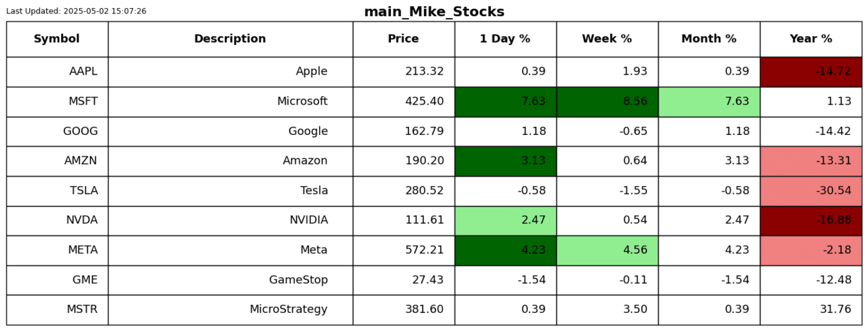868x331 pixels.
Task: Select the Price column header
Action: 403,39
